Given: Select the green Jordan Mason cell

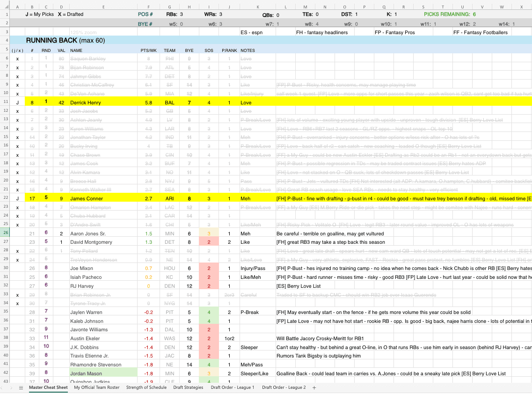Looking at the screenshot, I should [103, 373].
